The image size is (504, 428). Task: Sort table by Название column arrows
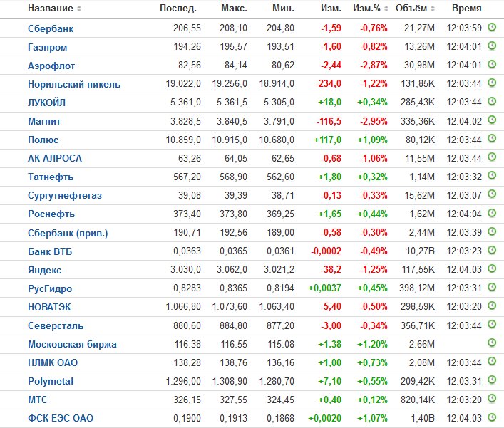(x=78, y=9)
